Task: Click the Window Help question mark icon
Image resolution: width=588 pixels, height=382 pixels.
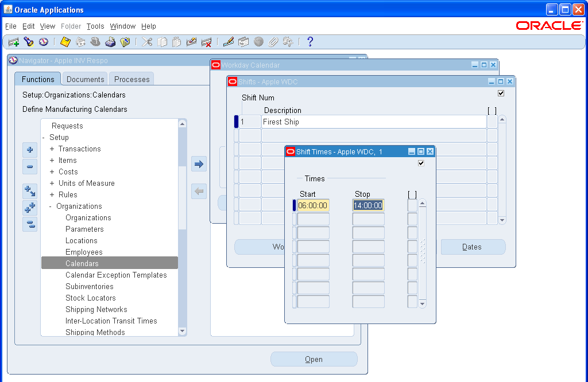Action: [x=310, y=42]
